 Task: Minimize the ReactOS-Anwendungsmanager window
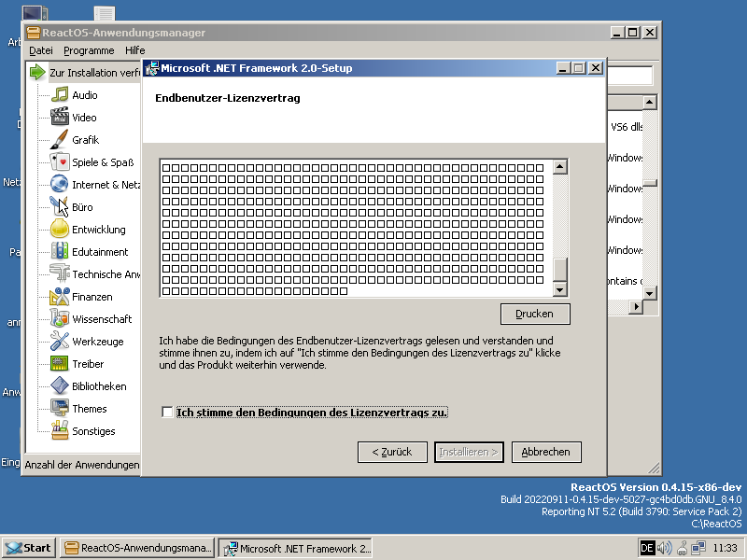(x=618, y=33)
